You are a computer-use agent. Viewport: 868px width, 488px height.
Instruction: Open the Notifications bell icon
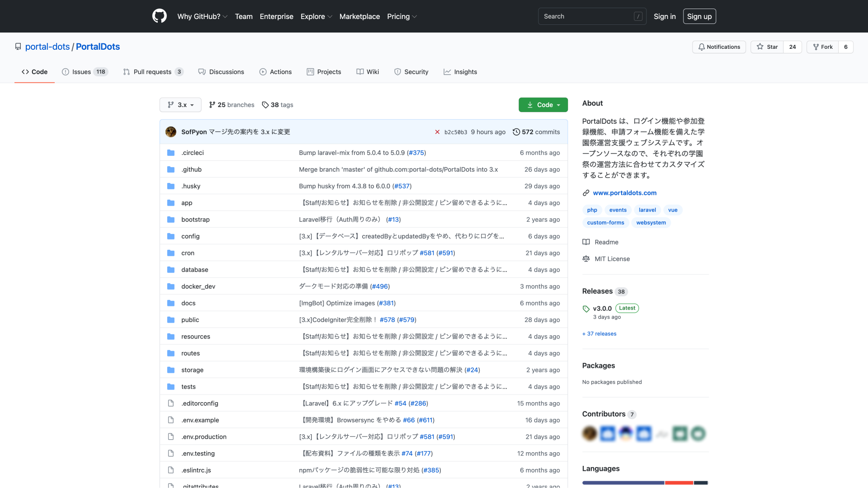pyautogui.click(x=702, y=47)
